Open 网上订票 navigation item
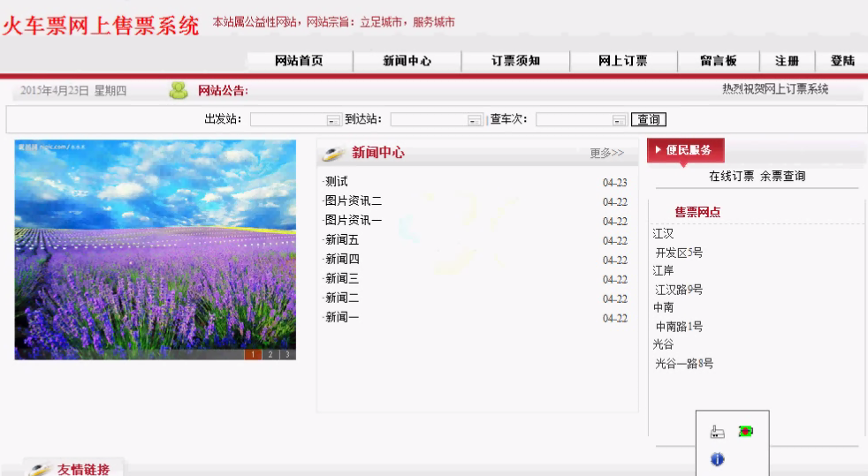The width and height of the screenshot is (868, 476). pyautogui.click(x=623, y=61)
